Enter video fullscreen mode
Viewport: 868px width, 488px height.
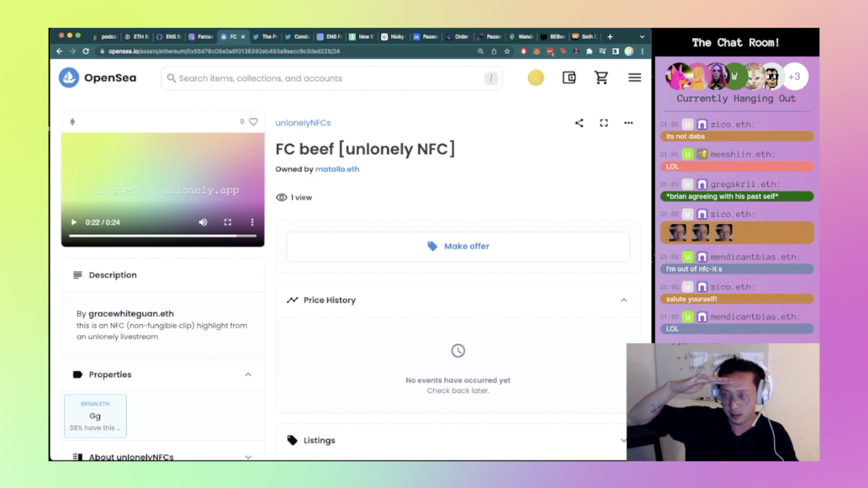(x=227, y=223)
